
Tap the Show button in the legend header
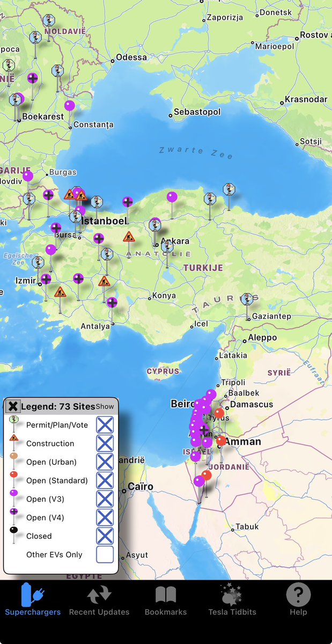105,407
